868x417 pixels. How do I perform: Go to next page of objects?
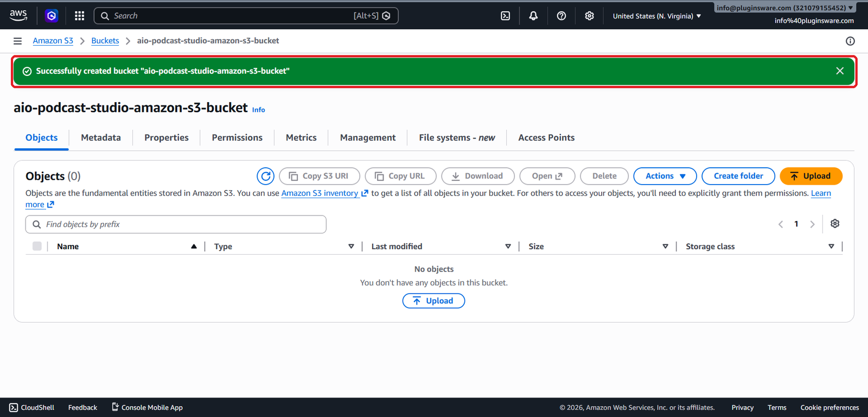click(812, 224)
